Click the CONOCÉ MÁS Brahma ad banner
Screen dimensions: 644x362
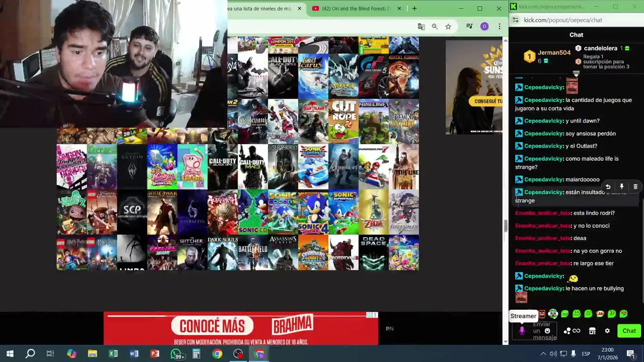point(241,329)
